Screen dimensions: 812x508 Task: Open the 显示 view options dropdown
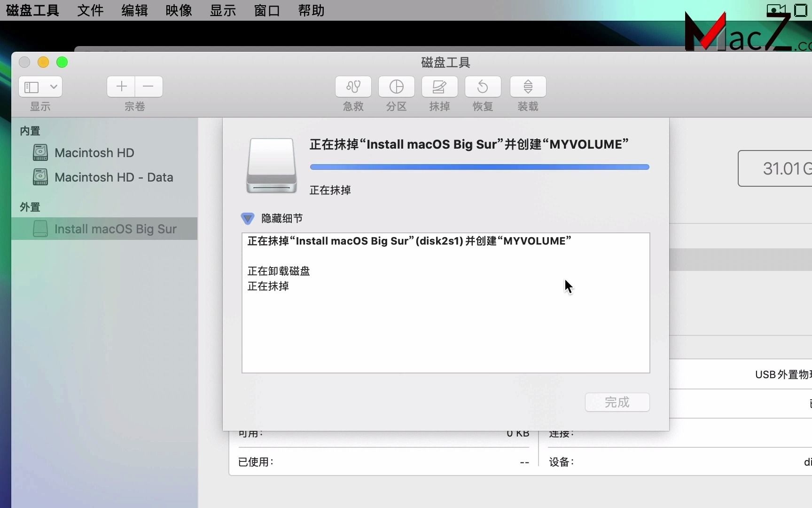pos(40,87)
